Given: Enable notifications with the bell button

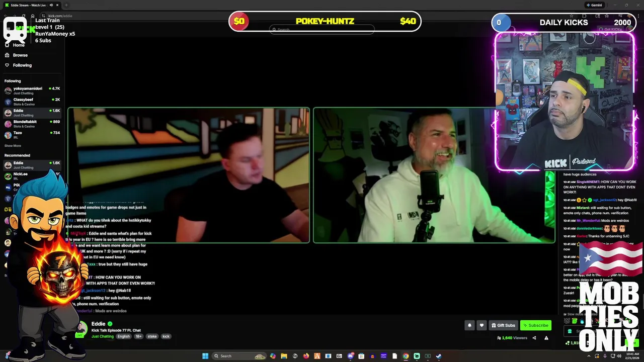Looking at the screenshot, I should tap(469, 325).
